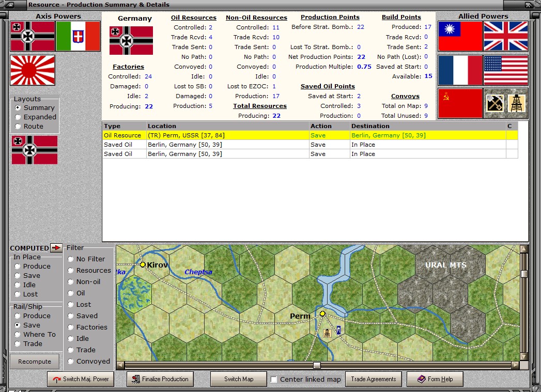This screenshot has width=541, height=392.
Task: Set filter to Saved
Action: pyautogui.click(x=83, y=316)
